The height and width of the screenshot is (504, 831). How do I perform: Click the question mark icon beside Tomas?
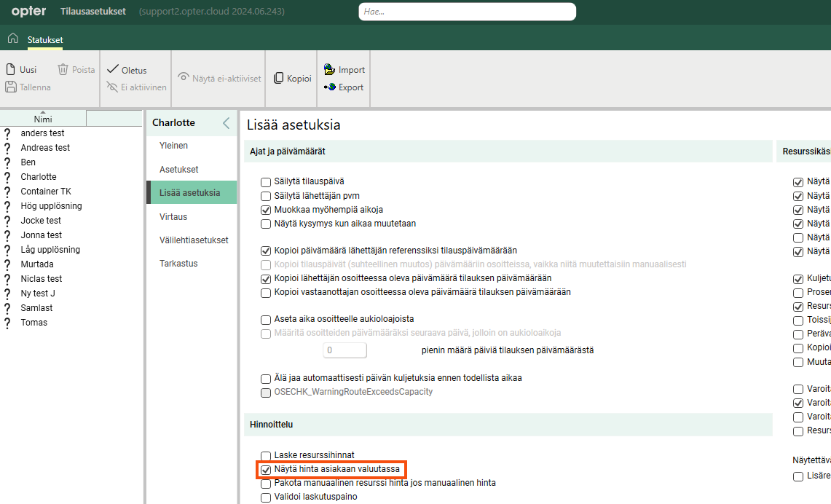8,323
